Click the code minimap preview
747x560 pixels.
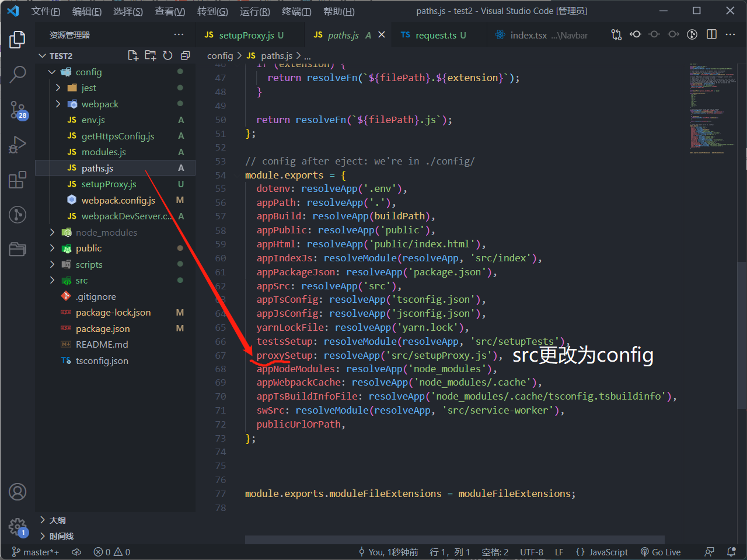point(712,108)
